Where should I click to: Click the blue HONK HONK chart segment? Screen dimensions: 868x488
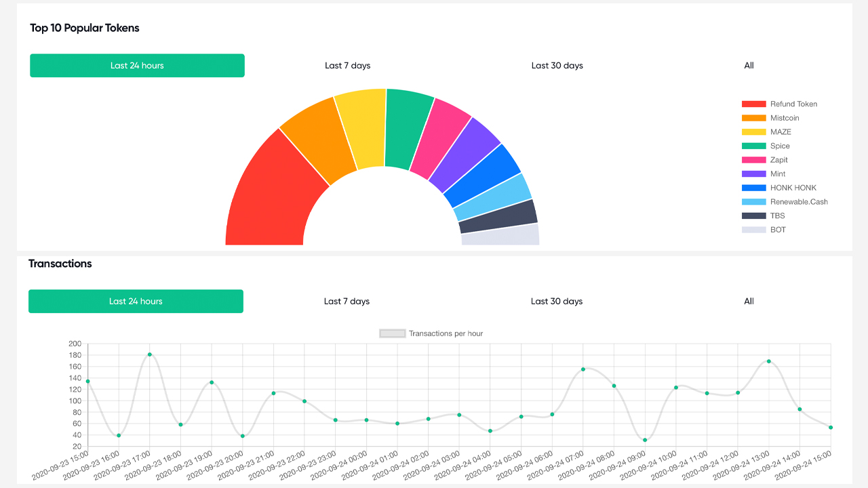coord(482,176)
